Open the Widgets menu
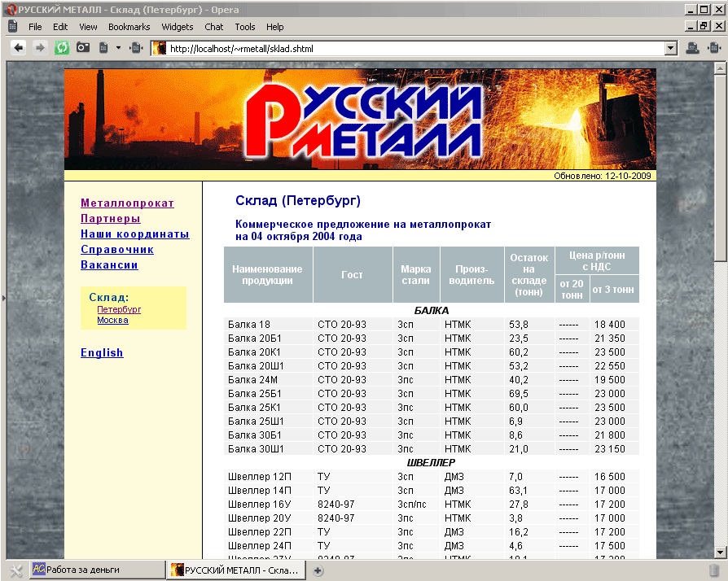 pyautogui.click(x=178, y=27)
